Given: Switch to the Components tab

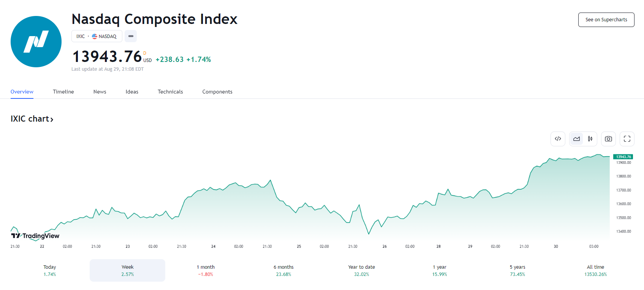Looking at the screenshot, I should point(217,92).
